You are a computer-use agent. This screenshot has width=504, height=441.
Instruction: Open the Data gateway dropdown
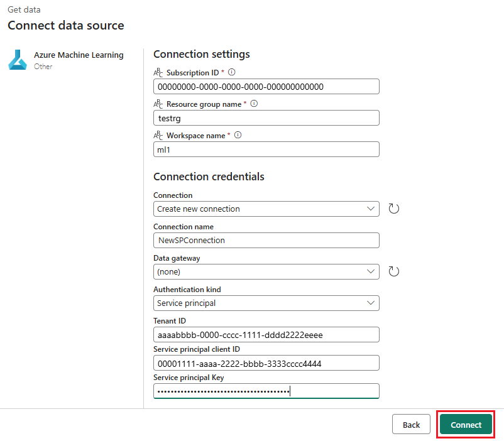click(x=266, y=272)
